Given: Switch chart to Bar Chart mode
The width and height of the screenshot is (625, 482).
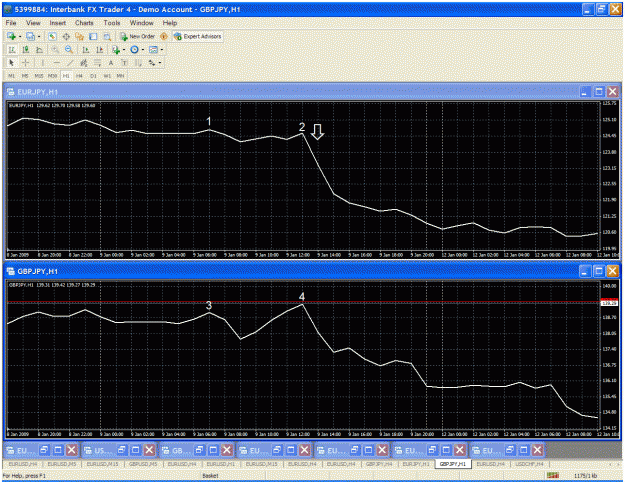Looking at the screenshot, I should [12, 49].
